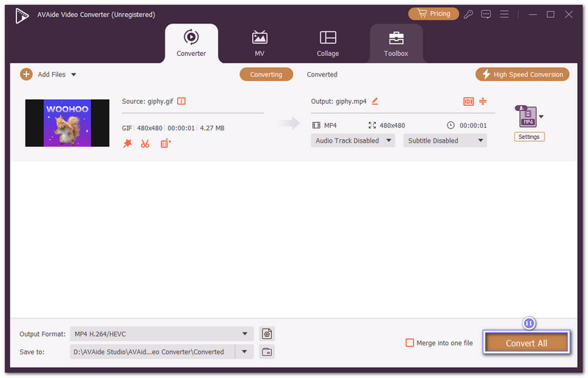Click the output resolution 480x480 icon
Viewport: 588px width, 378px height.
[x=372, y=125]
